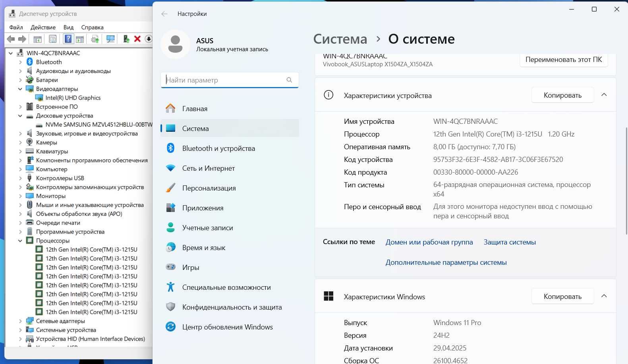Open Домен или рабочая группа link
Image resolution: width=628 pixels, height=364 pixels.
pyautogui.click(x=429, y=242)
